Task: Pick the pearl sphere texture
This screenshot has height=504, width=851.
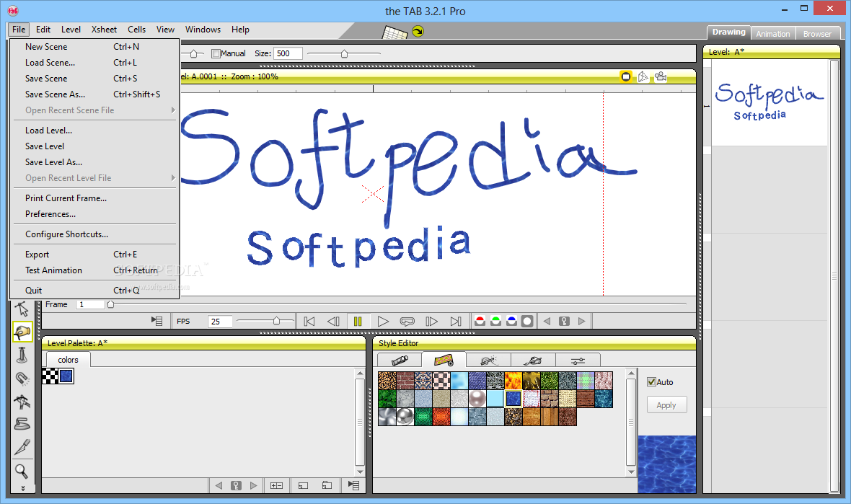Action: point(477,399)
